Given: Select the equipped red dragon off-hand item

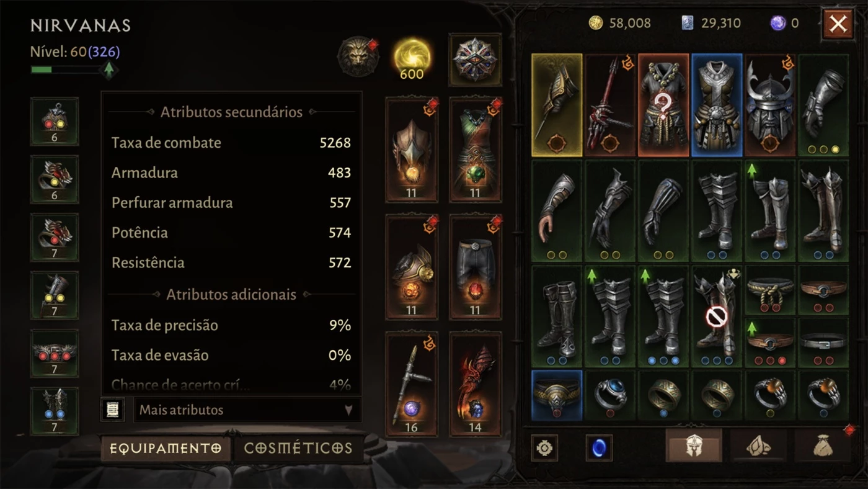Looking at the screenshot, I should [x=475, y=384].
